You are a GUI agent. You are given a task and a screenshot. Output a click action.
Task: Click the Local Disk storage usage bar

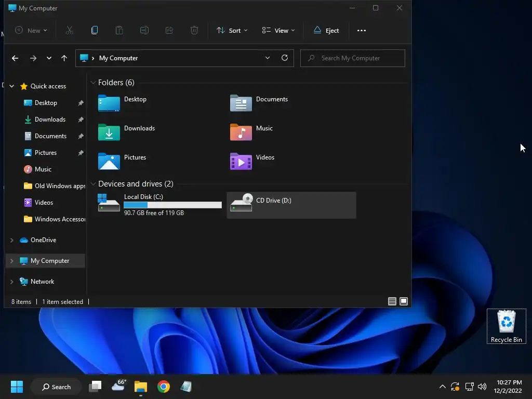pyautogui.click(x=172, y=205)
